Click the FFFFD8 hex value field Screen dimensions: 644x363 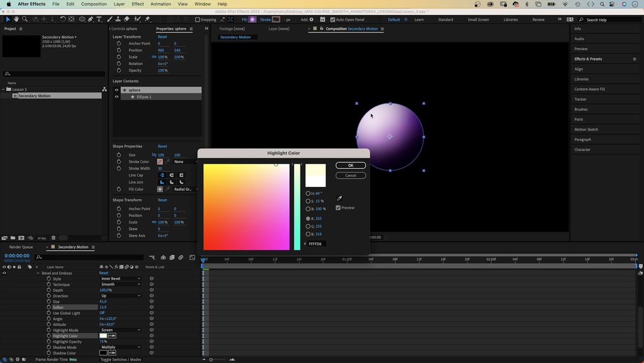click(316, 243)
